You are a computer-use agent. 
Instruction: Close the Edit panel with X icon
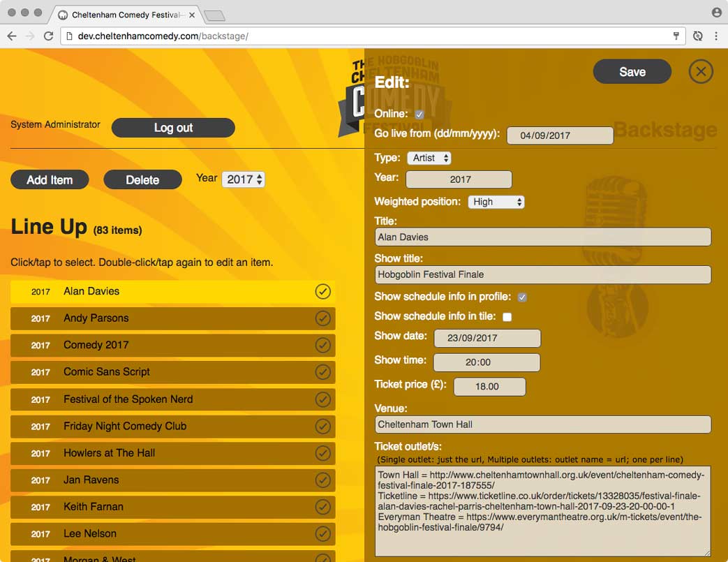click(x=701, y=71)
